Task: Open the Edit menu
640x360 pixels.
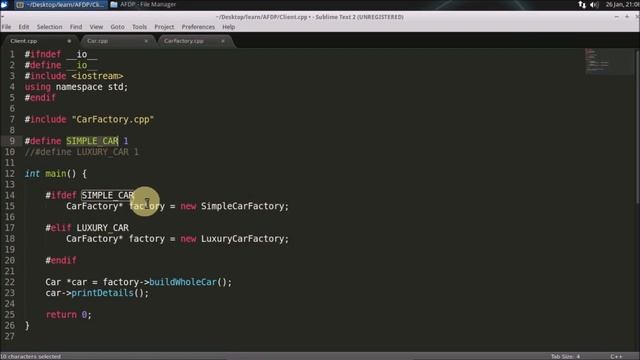Action: tap(24, 27)
